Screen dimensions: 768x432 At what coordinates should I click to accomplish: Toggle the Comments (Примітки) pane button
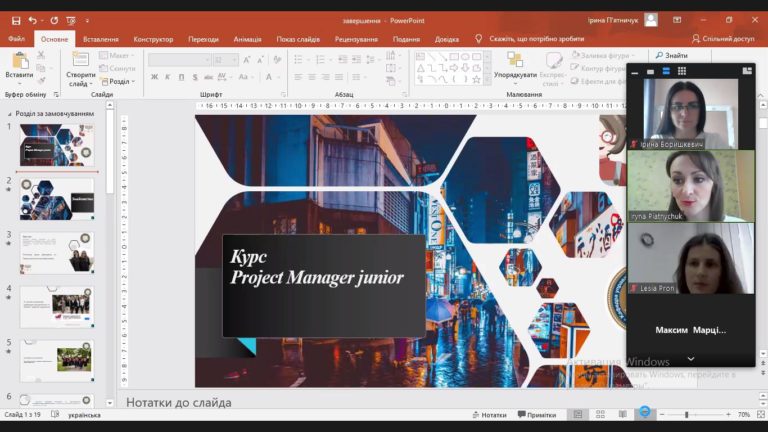(x=537, y=415)
